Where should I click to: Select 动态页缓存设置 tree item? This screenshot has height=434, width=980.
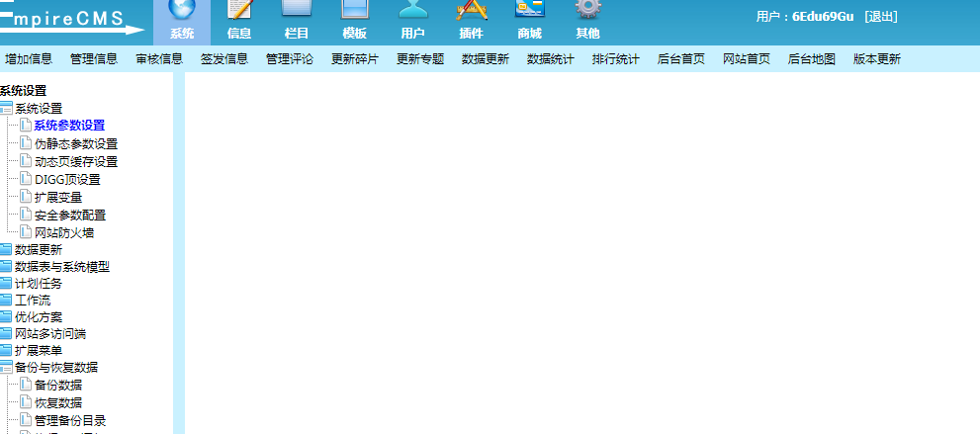(x=76, y=162)
